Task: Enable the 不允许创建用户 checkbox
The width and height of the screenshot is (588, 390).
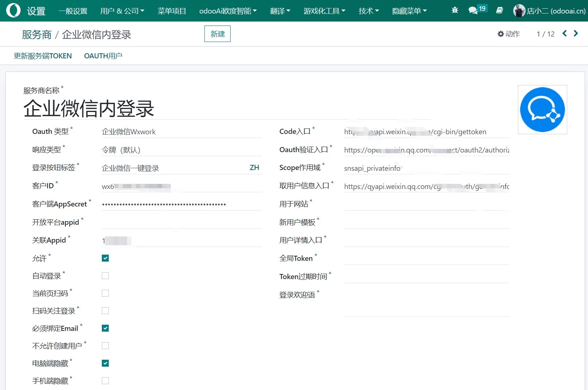Action: [105, 346]
